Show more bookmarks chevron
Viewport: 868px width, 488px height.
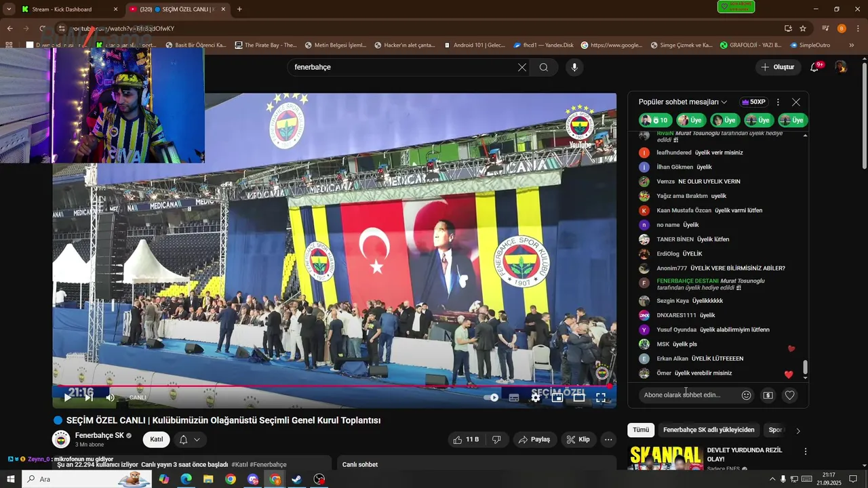(852, 45)
